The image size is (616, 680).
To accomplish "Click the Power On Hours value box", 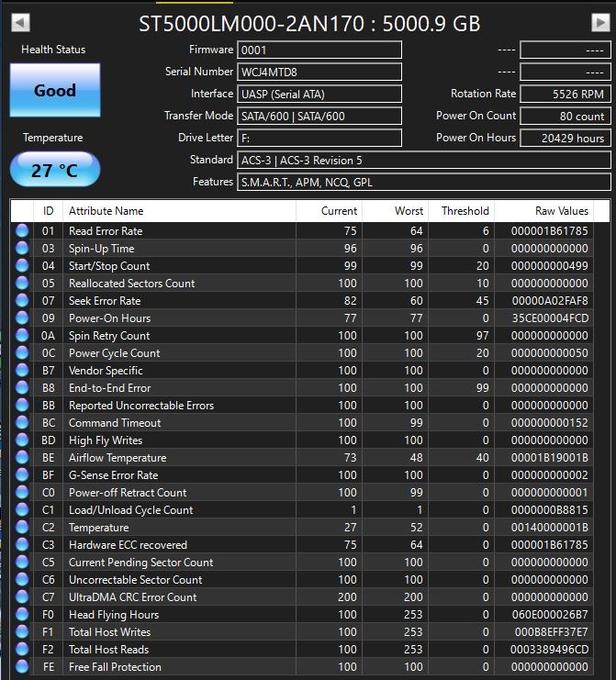I will click(565, 139).
